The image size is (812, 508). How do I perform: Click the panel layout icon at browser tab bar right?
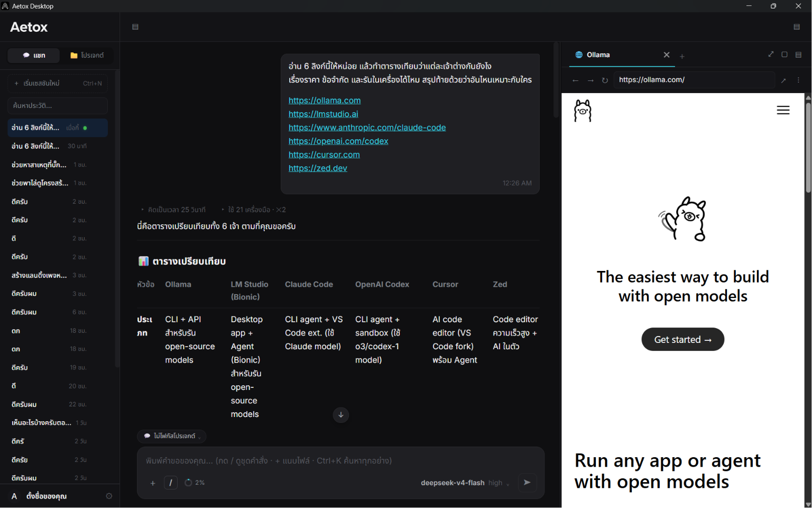[798, 55]
